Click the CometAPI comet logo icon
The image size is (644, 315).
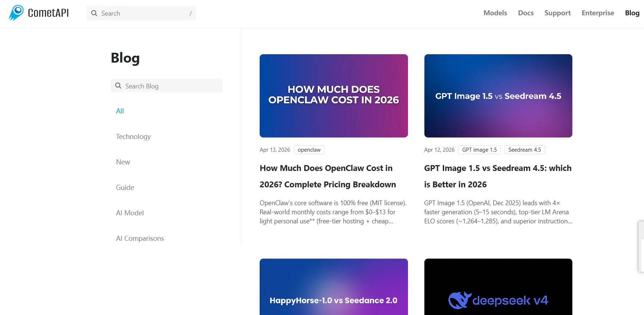tap(16, 13)
